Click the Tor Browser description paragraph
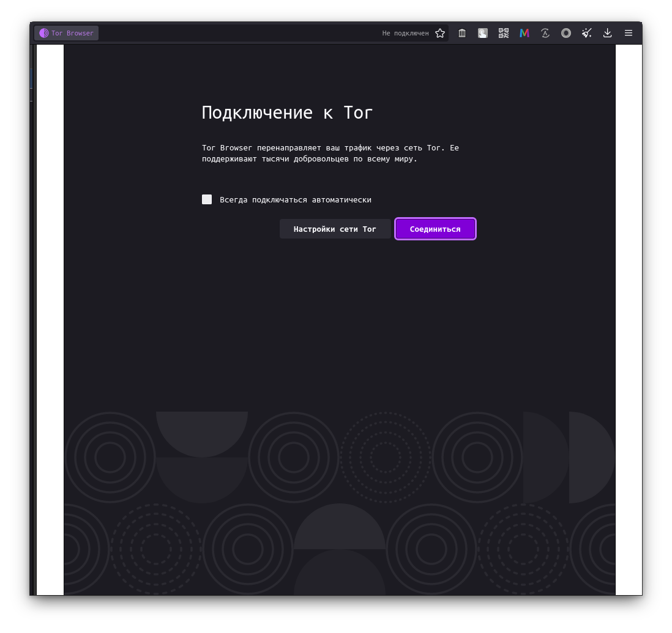 tap(330, 154)
